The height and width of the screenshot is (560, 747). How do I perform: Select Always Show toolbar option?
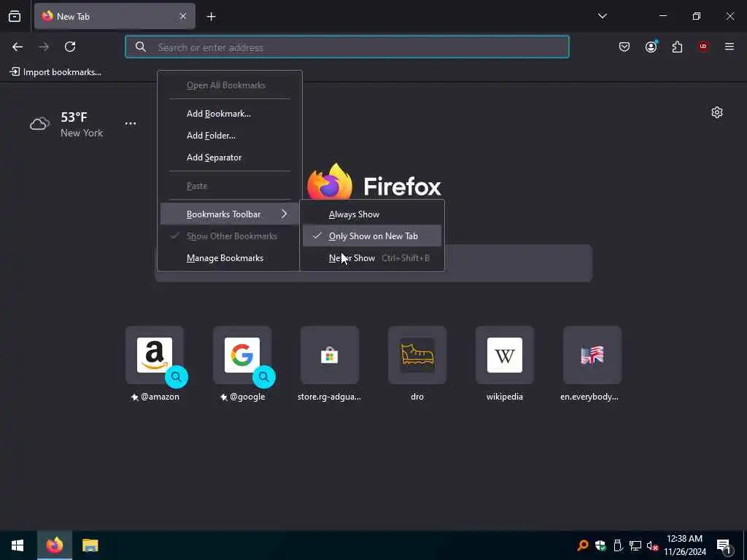372,214
